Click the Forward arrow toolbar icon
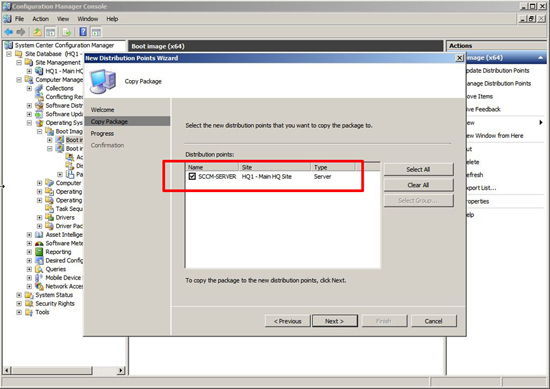The width and height of the screenshot is (550, 389). tap(21, 32)
